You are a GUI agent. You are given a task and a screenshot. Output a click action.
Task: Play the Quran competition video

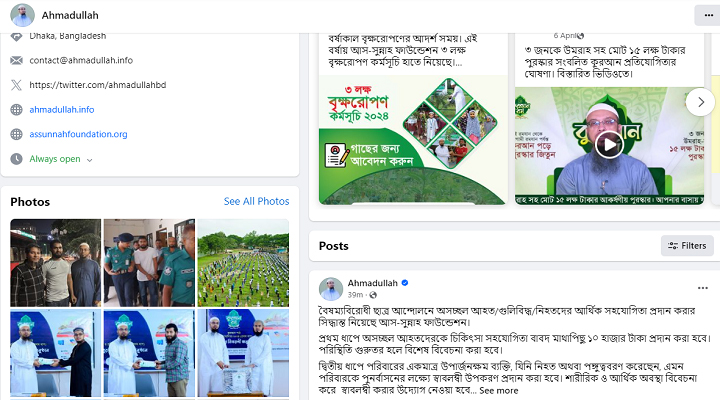609,145
